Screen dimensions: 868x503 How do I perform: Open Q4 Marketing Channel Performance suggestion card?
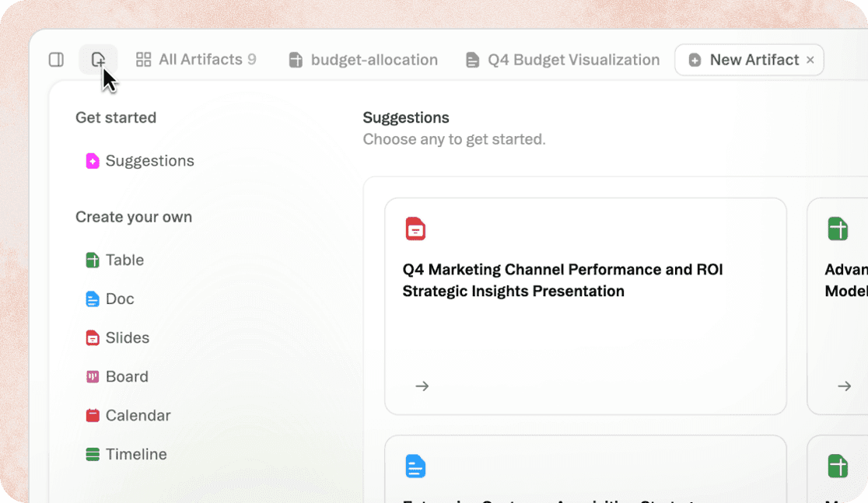pos(562,281)
